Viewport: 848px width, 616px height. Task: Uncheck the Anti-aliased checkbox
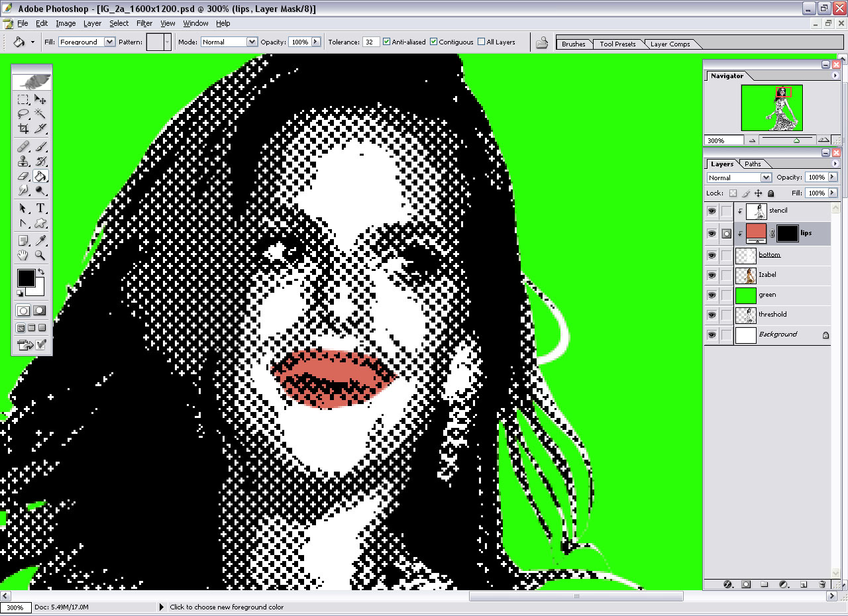point(387,42)
